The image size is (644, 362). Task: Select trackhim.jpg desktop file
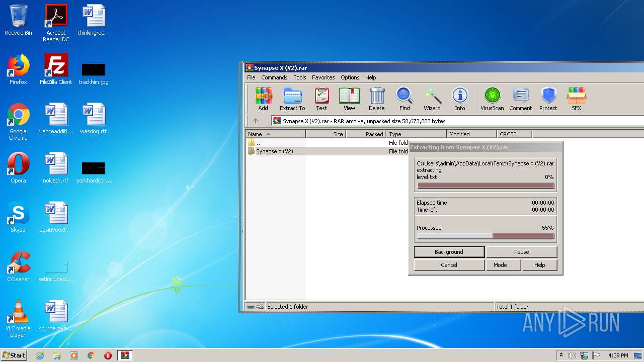click(x=94, y=73)
